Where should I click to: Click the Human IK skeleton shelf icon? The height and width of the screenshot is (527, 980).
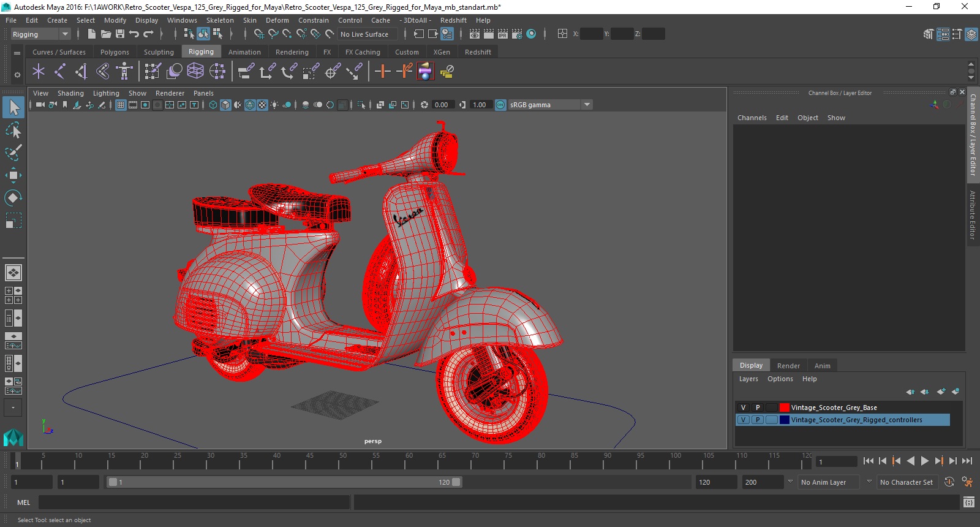click(124, 72)
